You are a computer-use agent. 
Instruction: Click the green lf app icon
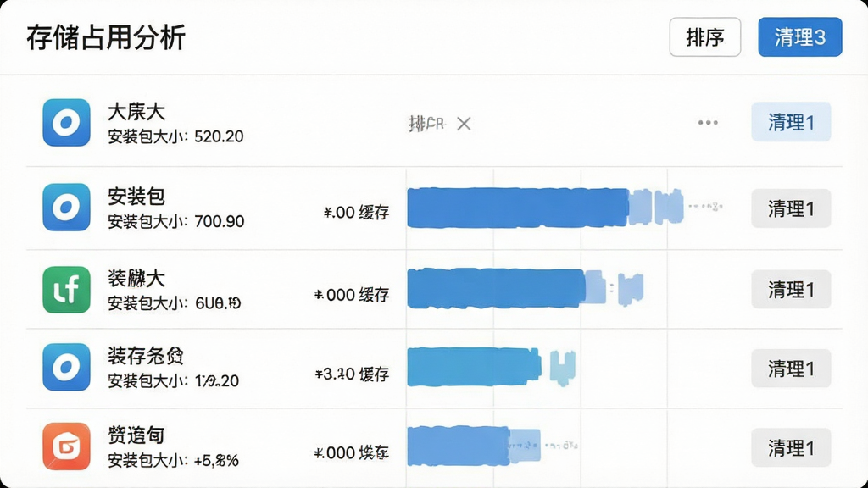coord(66,290)
